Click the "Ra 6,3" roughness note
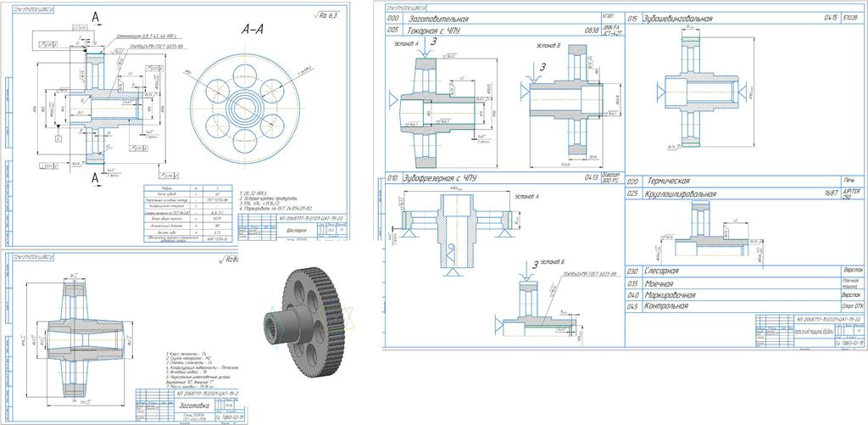Viewport: 868px width, 425px height. pos(325,15)
